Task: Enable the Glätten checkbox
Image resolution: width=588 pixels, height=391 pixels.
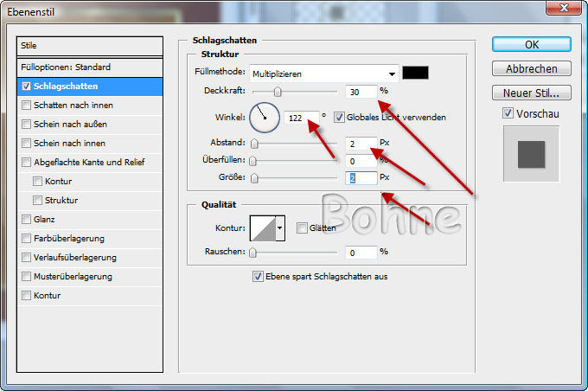Action: (x=302, y=228)
